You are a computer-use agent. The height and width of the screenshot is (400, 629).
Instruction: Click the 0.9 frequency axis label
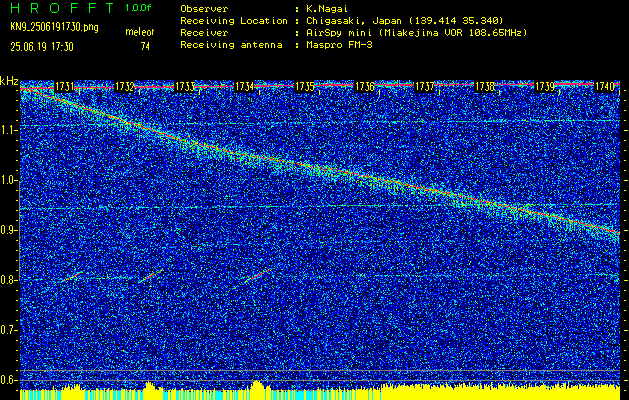(x=9, y=230)
